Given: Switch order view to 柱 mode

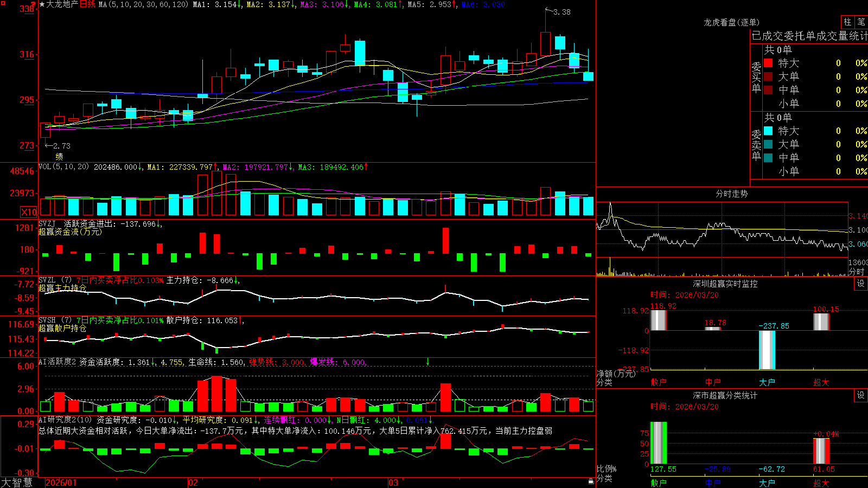Looking at the screenshot, I should [x=847, y=22].
